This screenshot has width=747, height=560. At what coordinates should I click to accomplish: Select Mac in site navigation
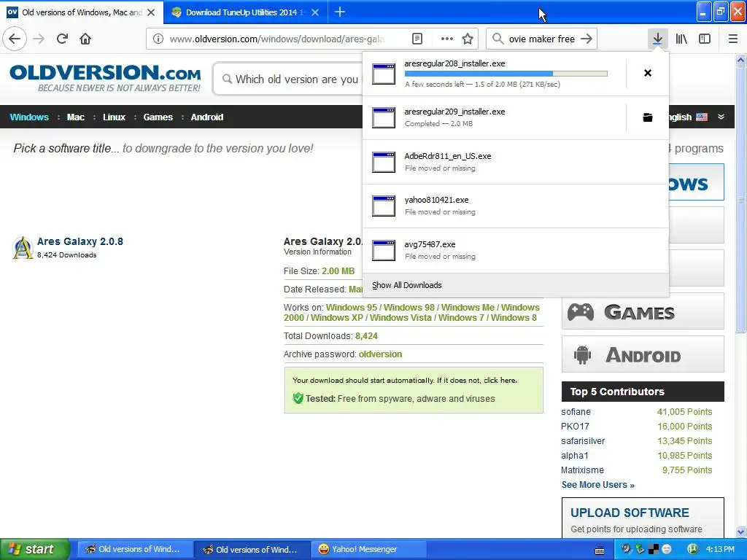(75, 117)
